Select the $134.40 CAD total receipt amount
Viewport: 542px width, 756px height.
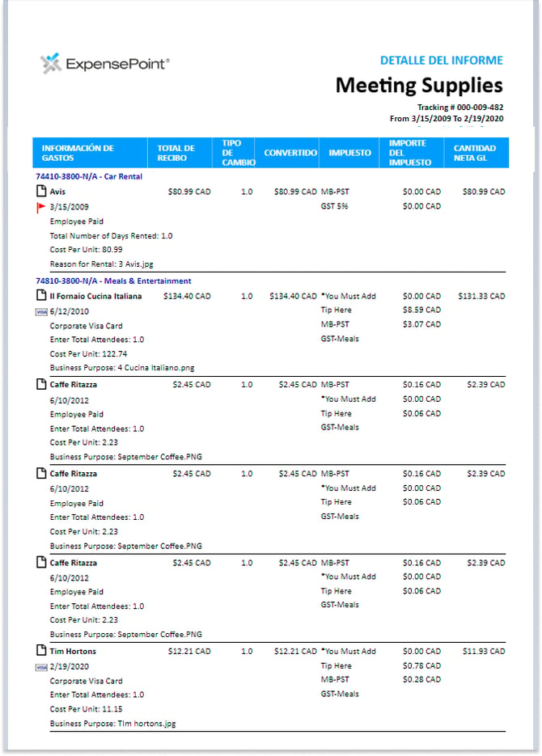[187, 296]
